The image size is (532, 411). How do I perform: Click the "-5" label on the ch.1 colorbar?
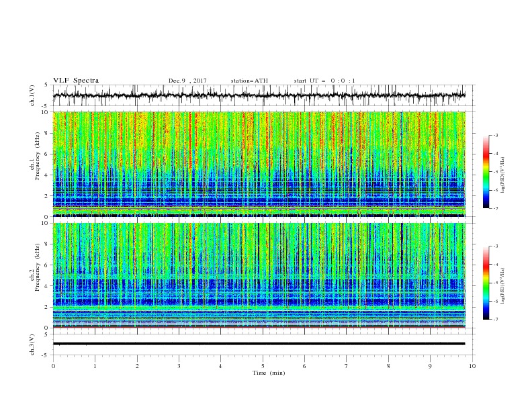coord(496,172)
